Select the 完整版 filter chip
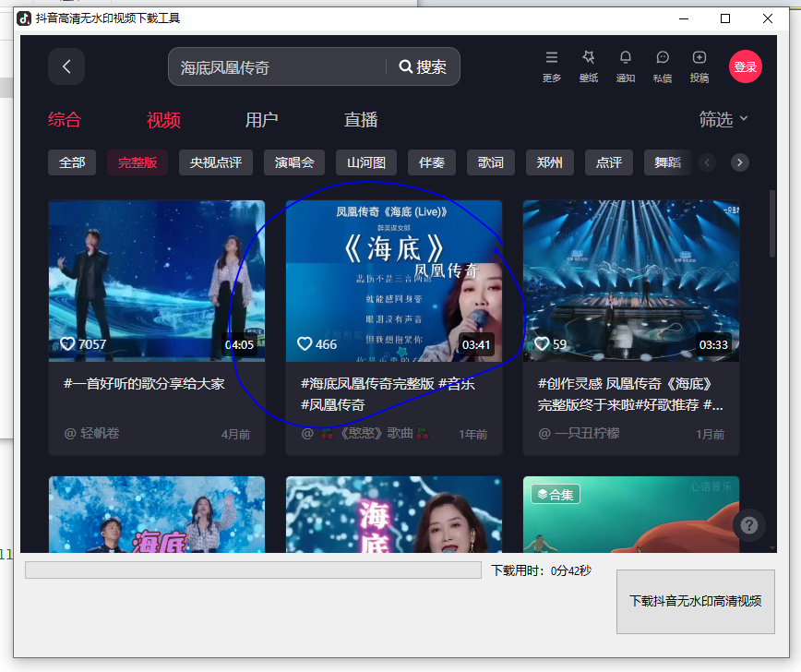 click(x=137, y=162)
